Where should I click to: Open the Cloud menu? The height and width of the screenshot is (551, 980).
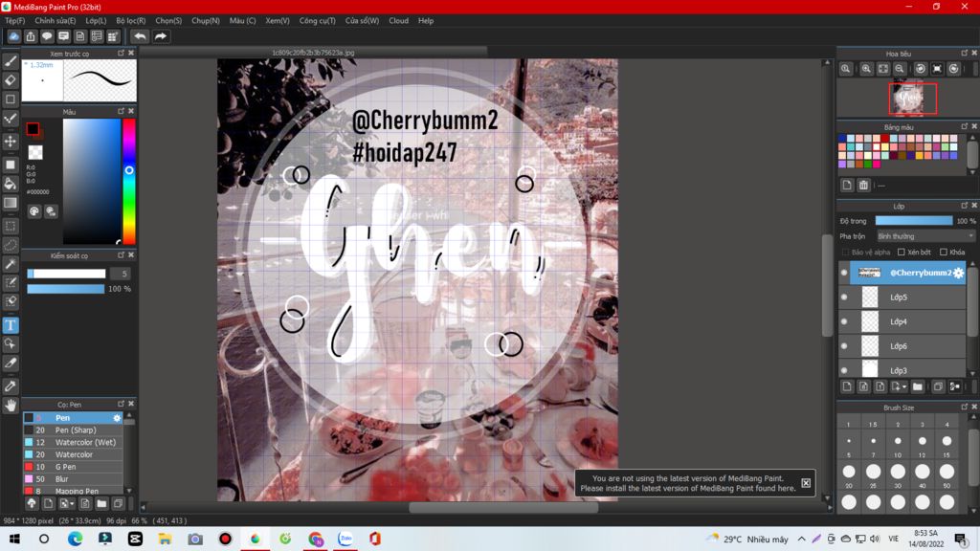click(x=398, y=21)
